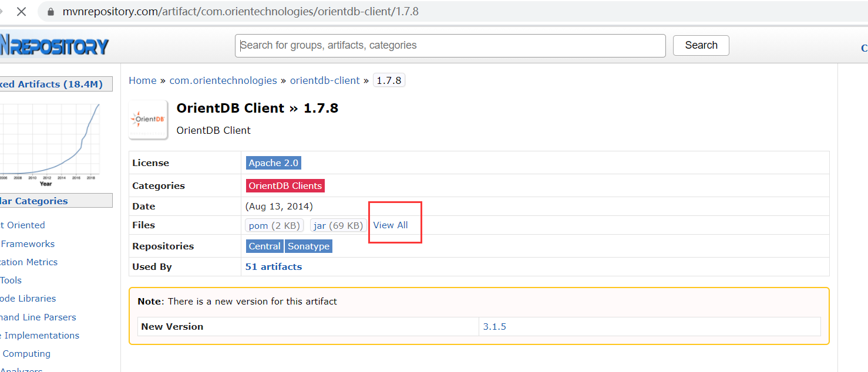Open the Metrics category link
868x372 pixels.
click(x=29, y=262)
